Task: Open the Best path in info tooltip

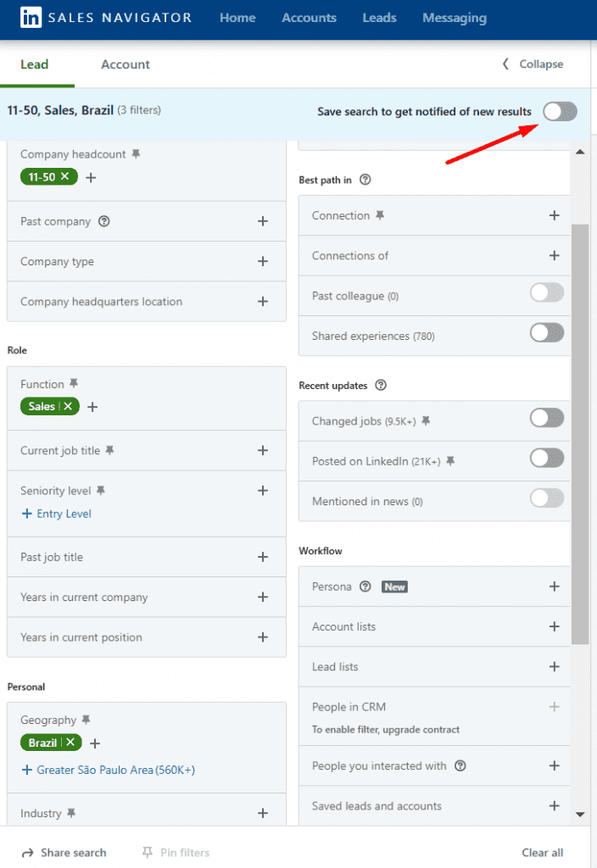Action: pos(365,180)
